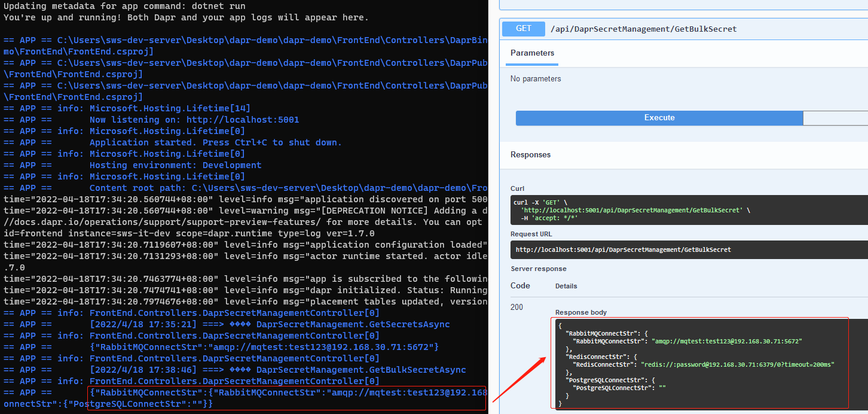Viewport: 868px width, 414px height.
Task: Click the -H 'accept: */*' curl line
Action: [551, 218]
